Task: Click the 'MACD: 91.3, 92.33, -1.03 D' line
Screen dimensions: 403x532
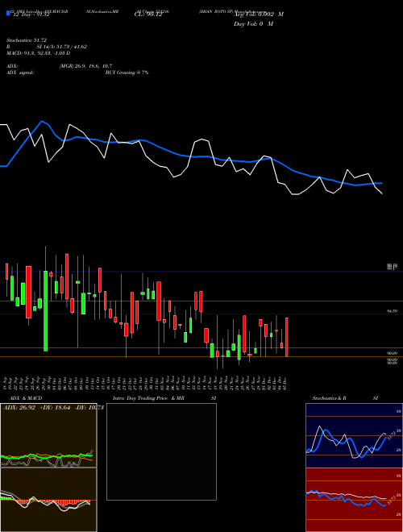Action: pos(39,53)
